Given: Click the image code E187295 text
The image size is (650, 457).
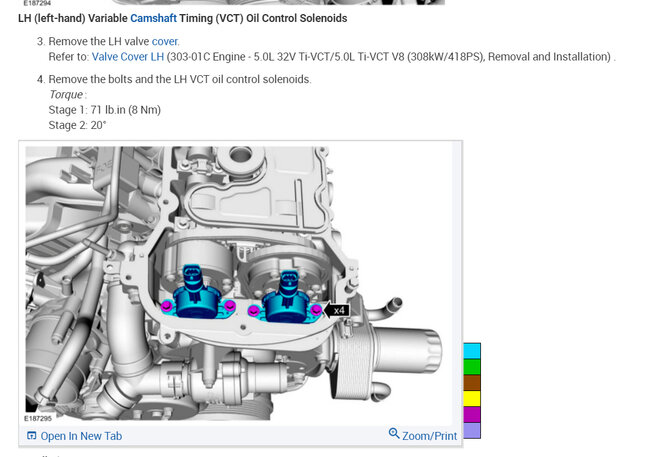Looking at the screenshot, I should (x=38, y=418).
